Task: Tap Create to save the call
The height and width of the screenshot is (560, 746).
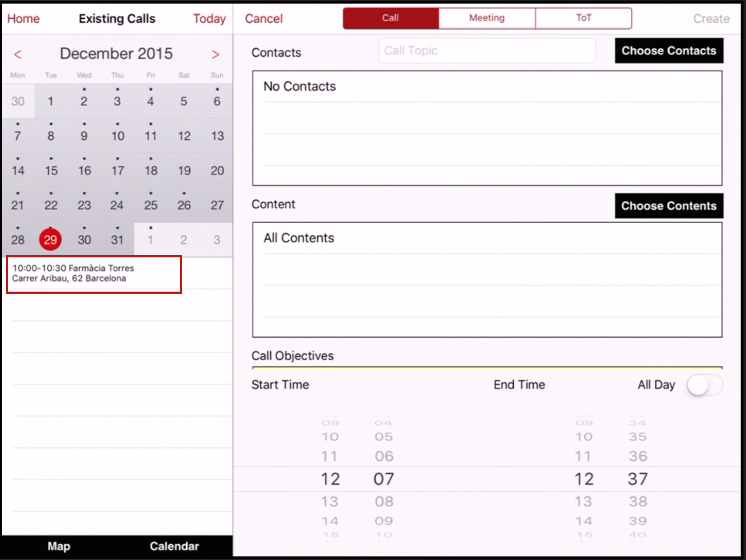Action: pyautogui.click(x=711, y=19)
